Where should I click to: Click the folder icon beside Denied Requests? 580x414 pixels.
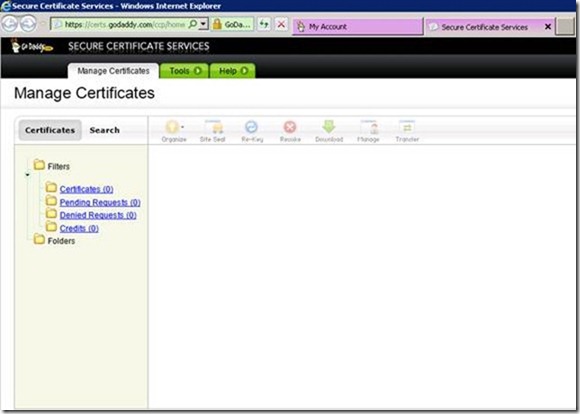[51, 214]
